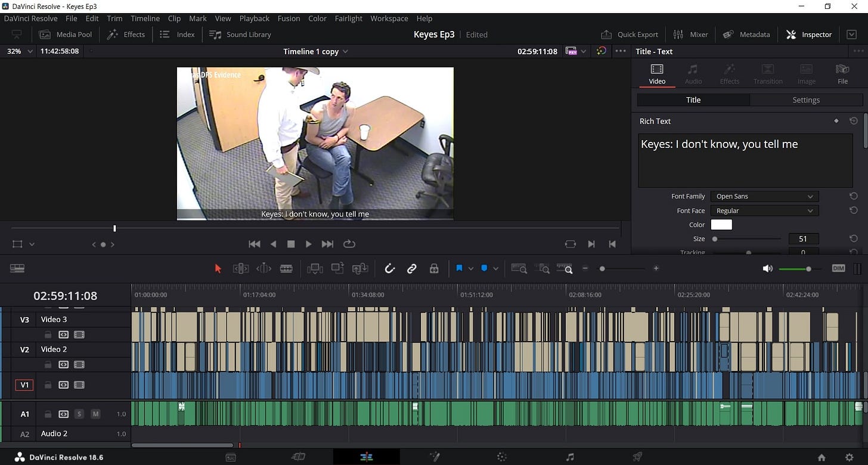868x465 pixels.
Task: Mute audio track A1
Action: coord(95,414)
